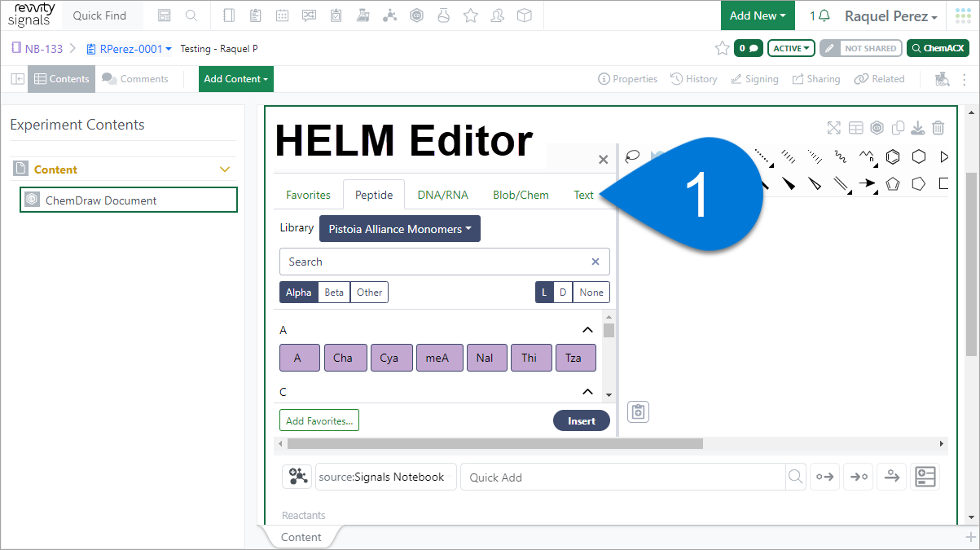Select the chain drawing tool
Screen dimensions: 980x550
(867, 156)
